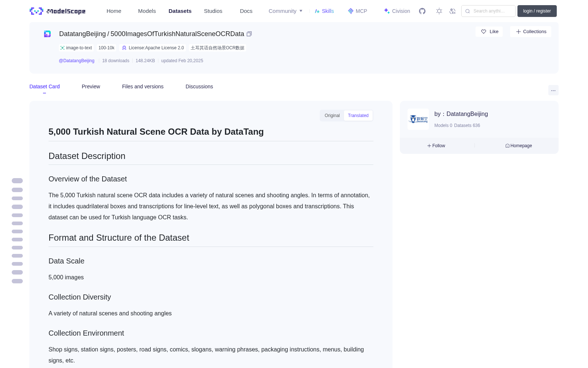
Task: Click the 'updated Feb 20,2025' text
Action: coord(182,61)
